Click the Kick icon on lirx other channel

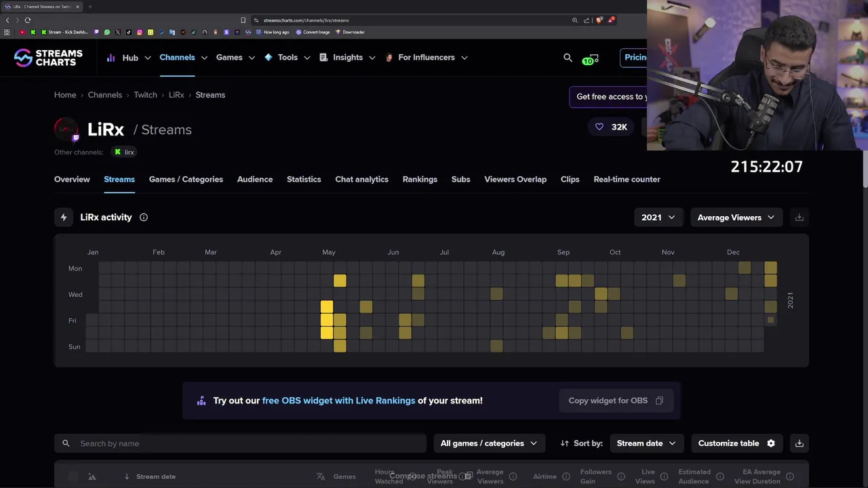[x=118, y=152]
